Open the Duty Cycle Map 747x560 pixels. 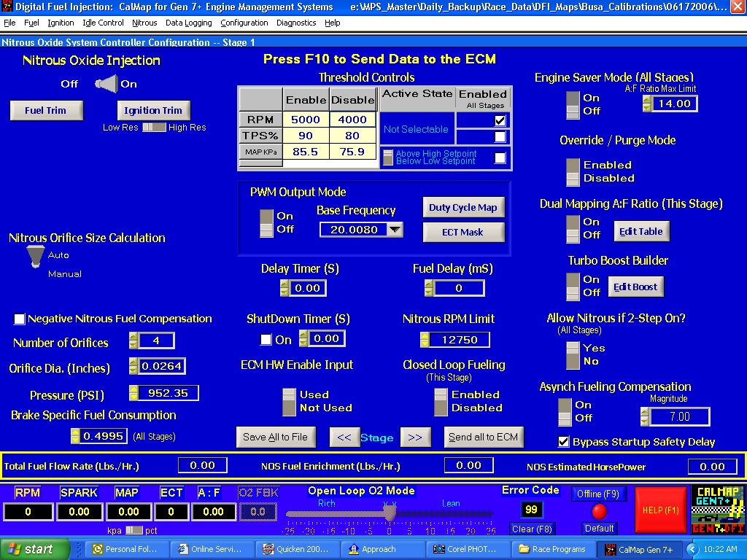(x=463, y=207)
